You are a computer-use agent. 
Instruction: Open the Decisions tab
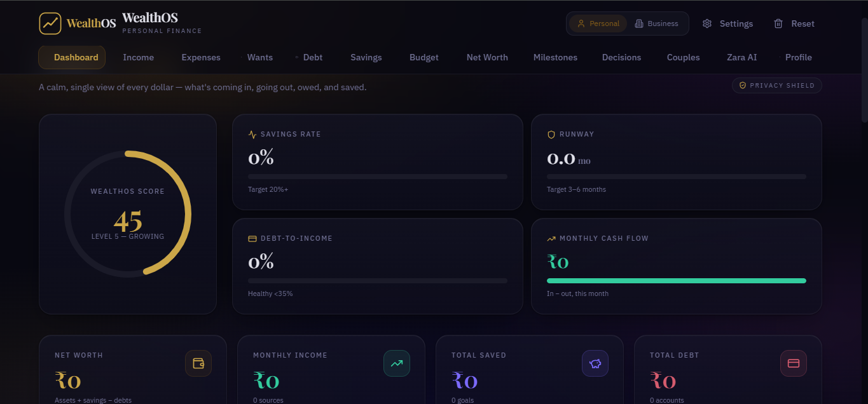[x=621, y=57]
